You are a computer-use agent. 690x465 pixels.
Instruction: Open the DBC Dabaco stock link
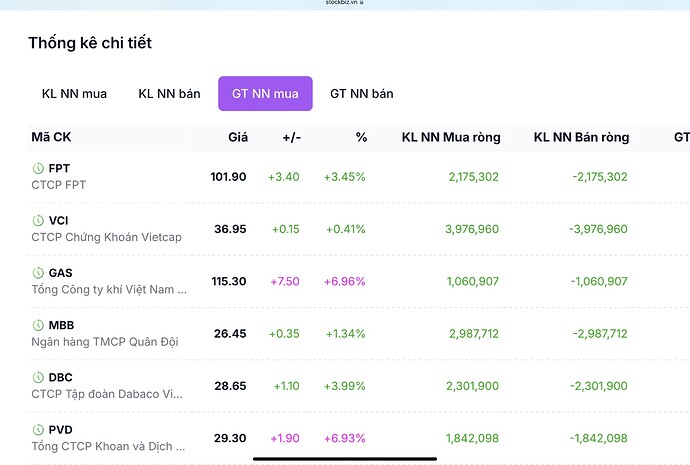coord(60,377)
